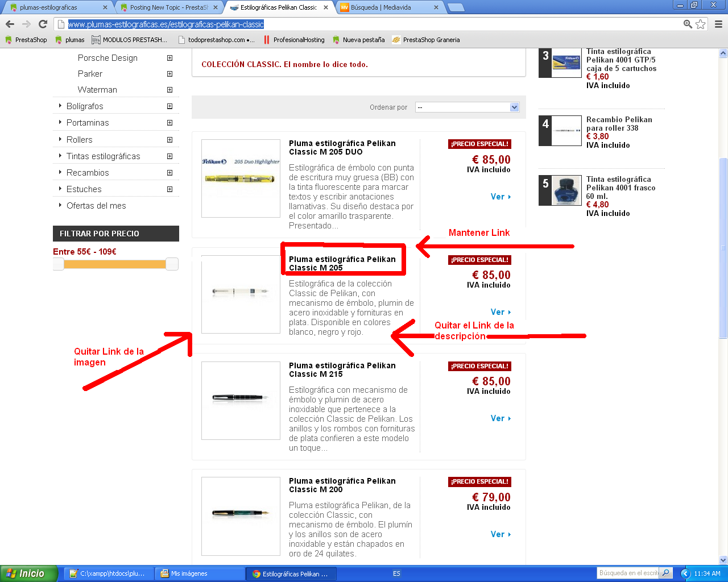728x582 pixels.
Task: Open Pelikan Classic M 215 product title
Action: tap(342, 370)
